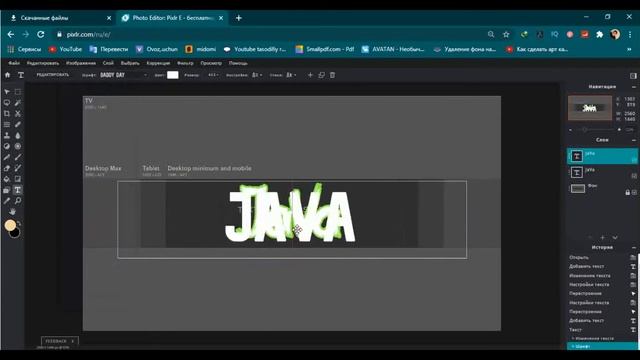Image resolution: width=640 pixels, height=360 pixels.
Task: Collapse the История panel
Action: [633, 247]
